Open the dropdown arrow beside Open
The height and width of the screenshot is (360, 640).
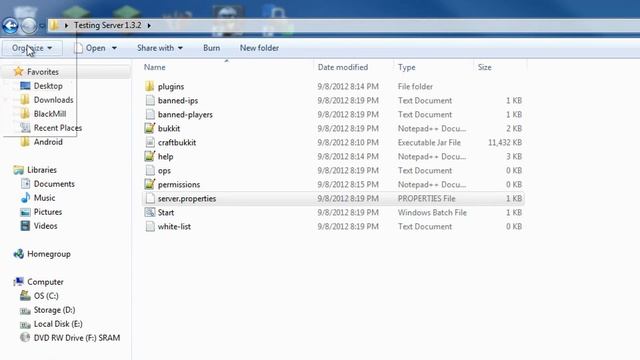click(114, 48)
